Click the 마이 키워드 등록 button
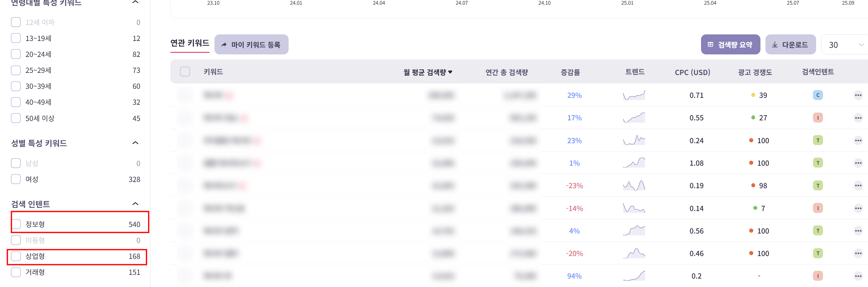 coord(251,45)
